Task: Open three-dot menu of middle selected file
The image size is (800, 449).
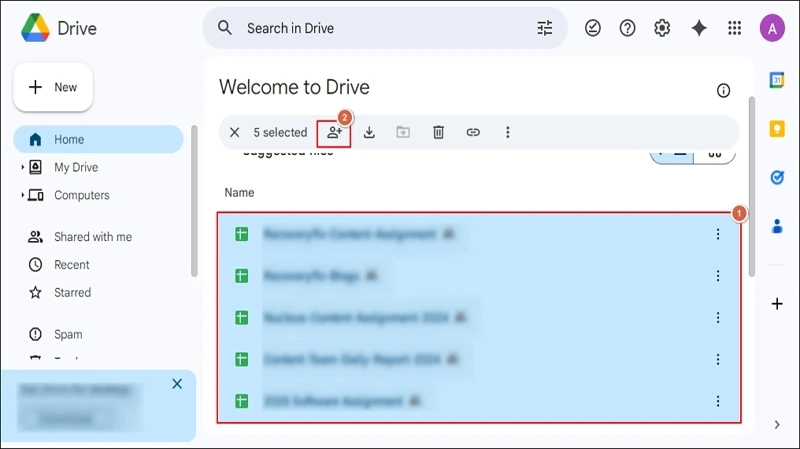Action: 718,318
